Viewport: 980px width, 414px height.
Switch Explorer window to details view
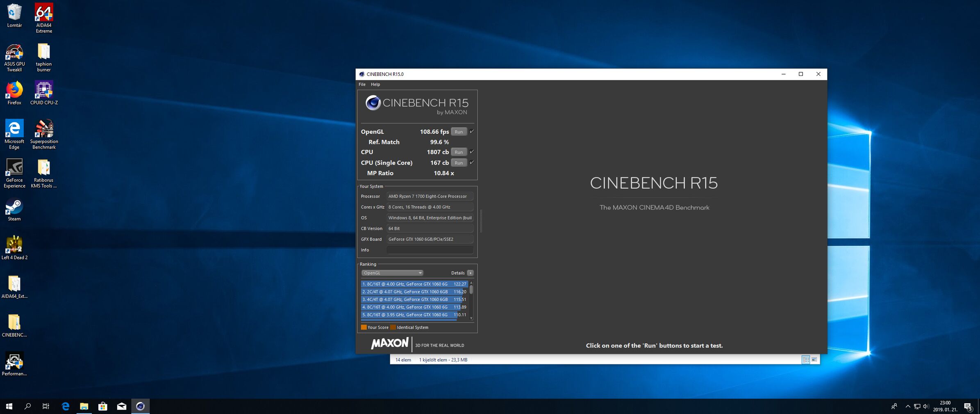coord(806,360)
